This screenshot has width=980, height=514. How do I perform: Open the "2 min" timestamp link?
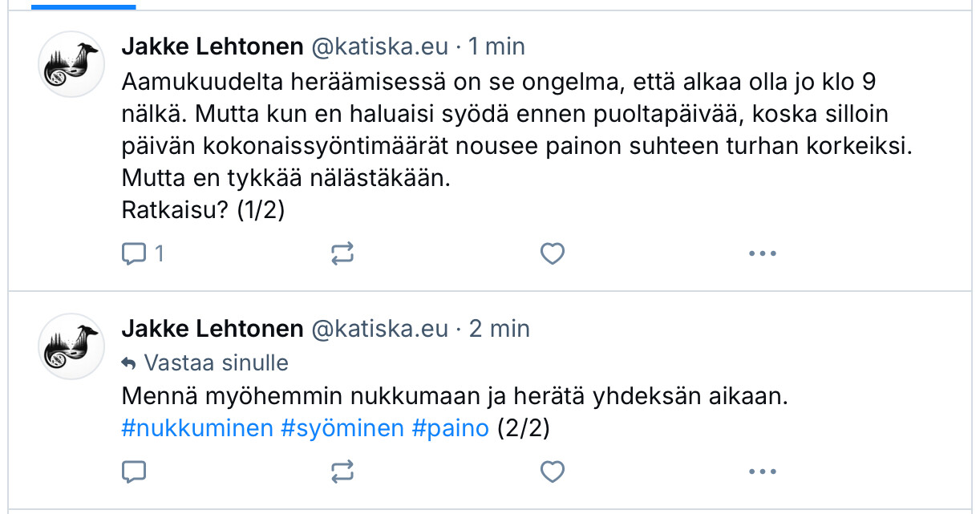499,329
